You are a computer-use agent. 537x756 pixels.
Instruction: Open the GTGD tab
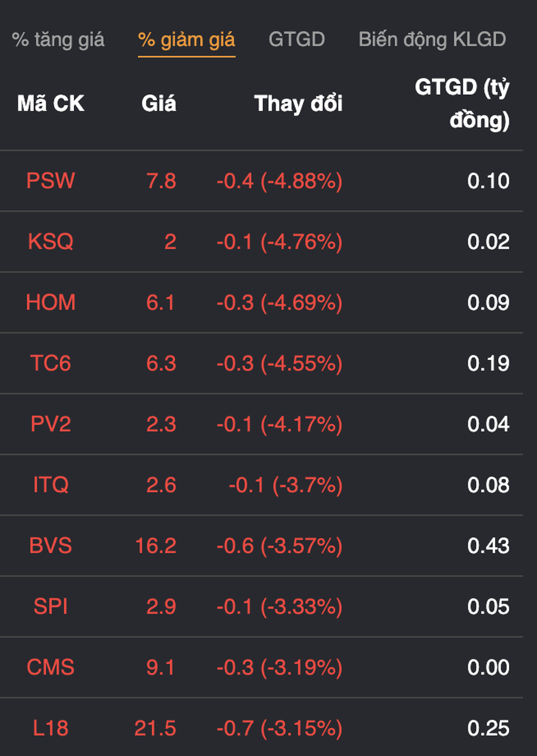click(296, 40)
